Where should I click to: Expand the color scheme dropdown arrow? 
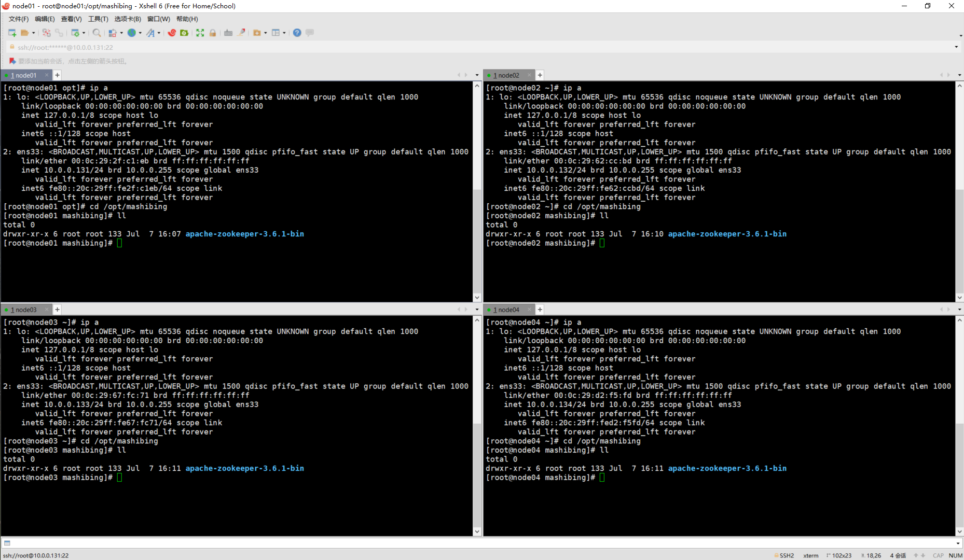click(121, 33)
